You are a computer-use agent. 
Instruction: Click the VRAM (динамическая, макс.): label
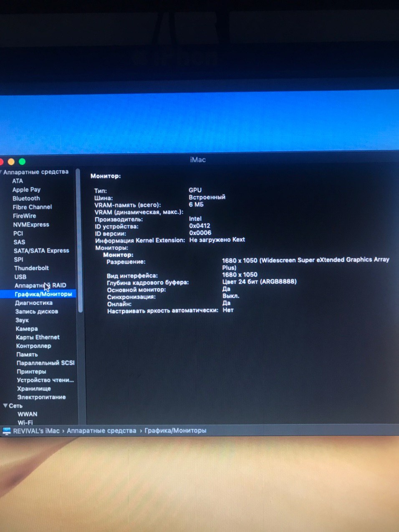139,212
